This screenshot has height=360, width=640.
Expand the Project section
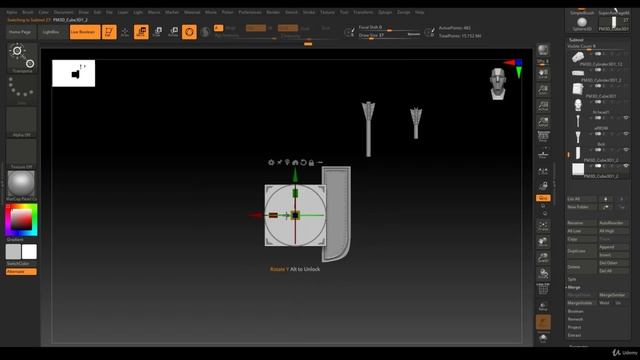coord(574,327)
